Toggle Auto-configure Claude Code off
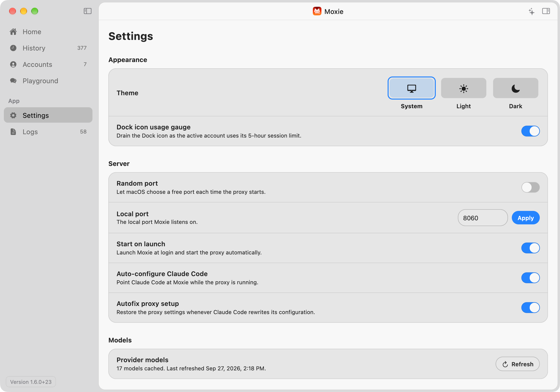 coord(530,278)
